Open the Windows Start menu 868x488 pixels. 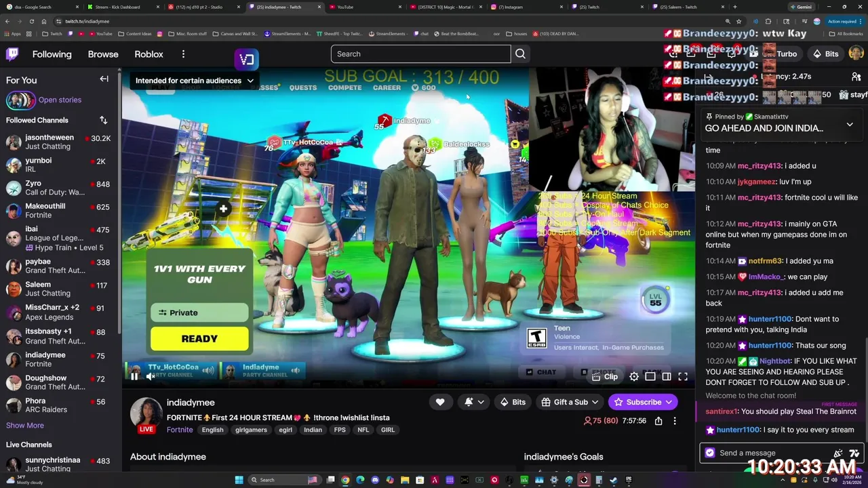[x=239, y=480]
